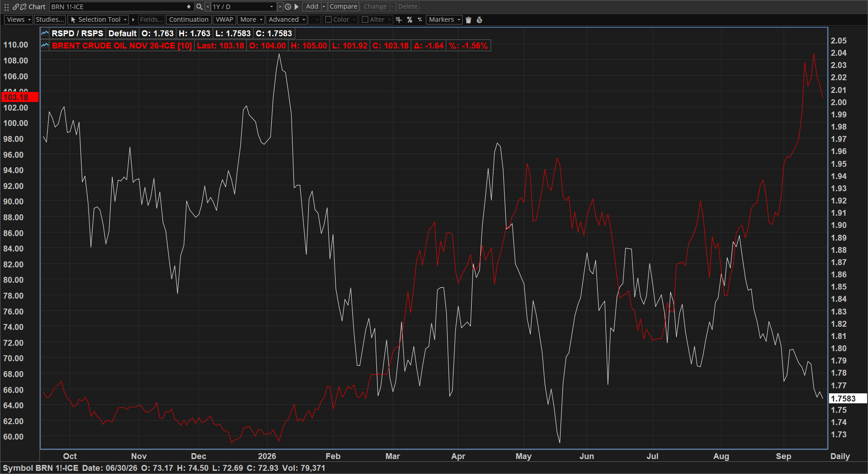The height and width of the screenshot is (474, 868).
Task: Click the play arrow icon in the top toolbar
Action: point(297,7)
